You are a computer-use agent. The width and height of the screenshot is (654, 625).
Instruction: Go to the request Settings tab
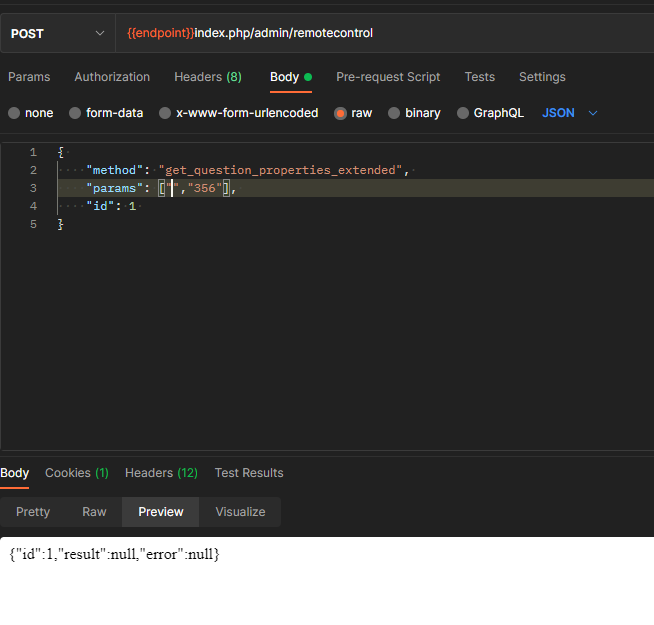(x=542, y=77)
